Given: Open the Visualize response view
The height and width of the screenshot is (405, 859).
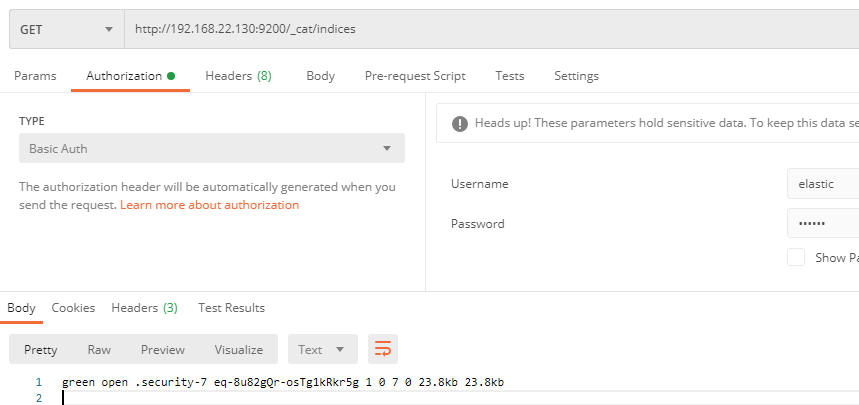Looking at the screenshot, I should [239, 350].
